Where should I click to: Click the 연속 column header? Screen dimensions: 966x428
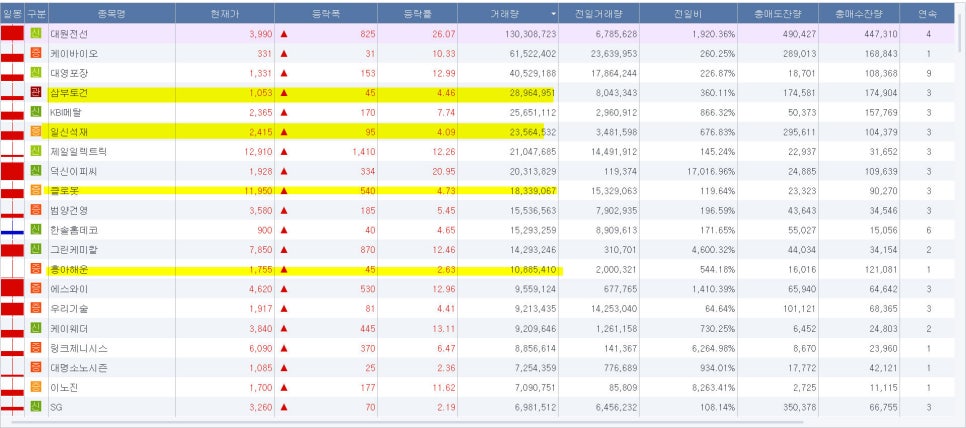pyautogui.click(x=928, y=13)
